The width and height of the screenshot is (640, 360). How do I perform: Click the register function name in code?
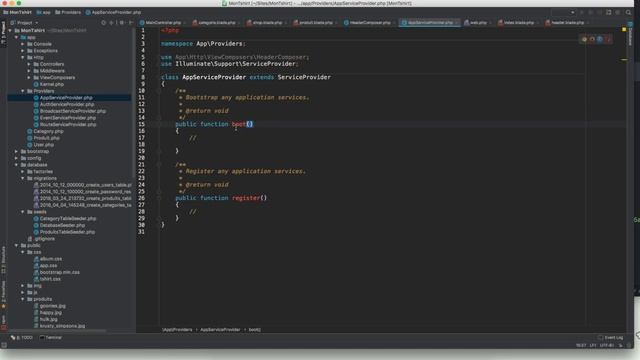(x=246, y=198)
